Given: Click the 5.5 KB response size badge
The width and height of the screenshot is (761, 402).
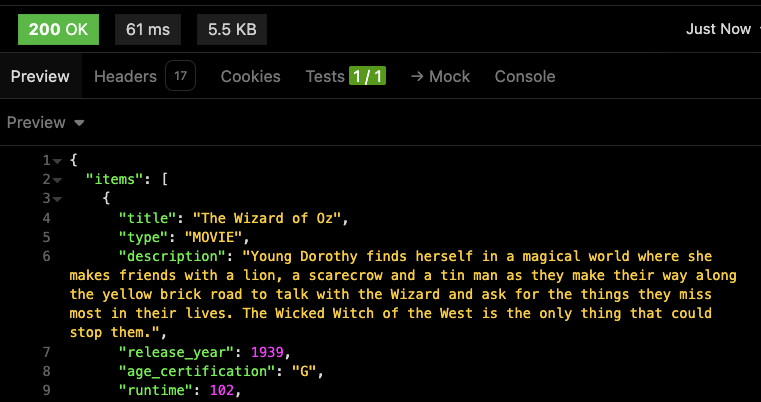Looking at the screenshot, I should (x=232, y=30).
